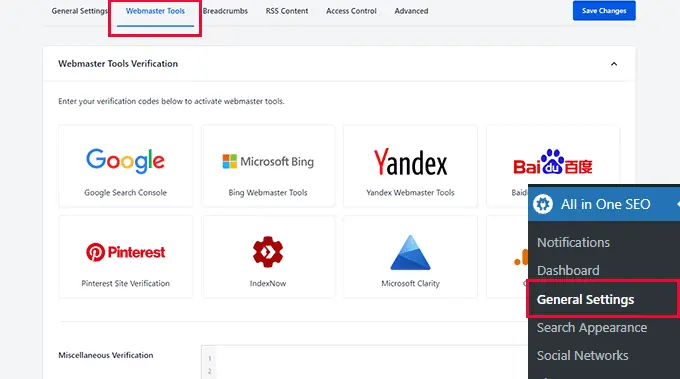The image size is (680, 379).
Task: Open the Breadcrumbs tab
Action: [225, 11]
